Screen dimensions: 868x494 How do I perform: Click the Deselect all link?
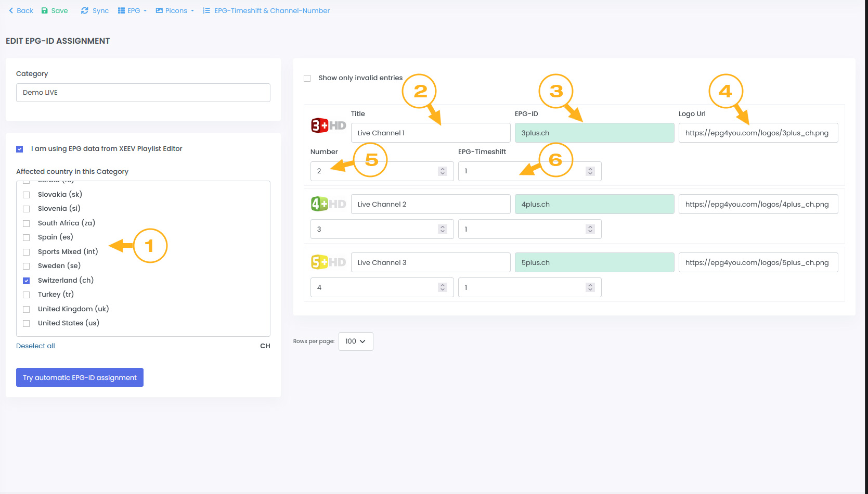pyautogui.click(x=35, y=346)
